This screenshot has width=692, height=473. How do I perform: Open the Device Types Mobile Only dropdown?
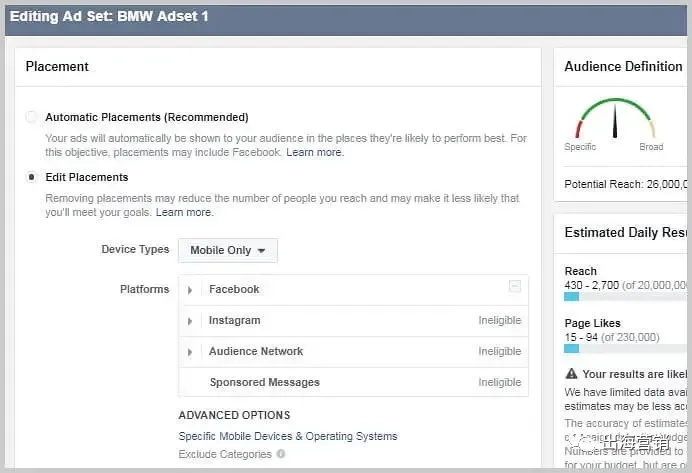point(228,250)
